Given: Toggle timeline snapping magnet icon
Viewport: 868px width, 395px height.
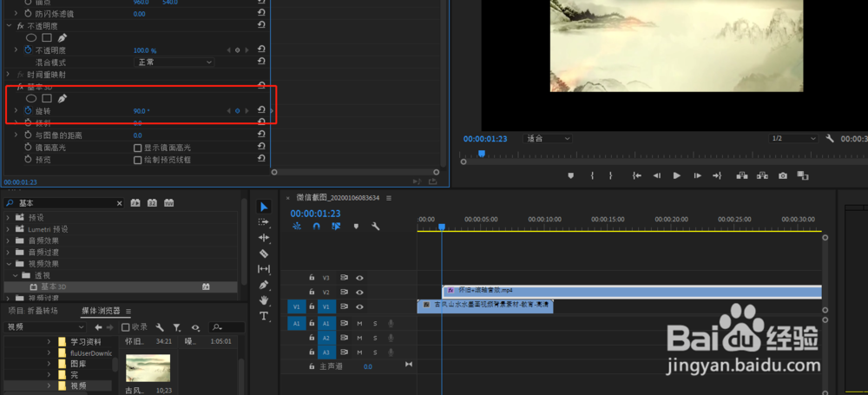Looking at the screenshot, I should tap(316, 226).
